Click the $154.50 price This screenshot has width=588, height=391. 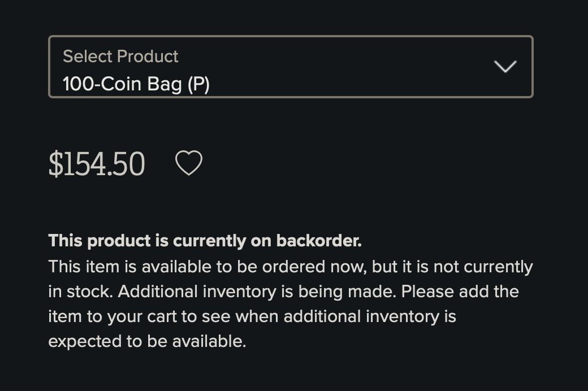[97, 164]
